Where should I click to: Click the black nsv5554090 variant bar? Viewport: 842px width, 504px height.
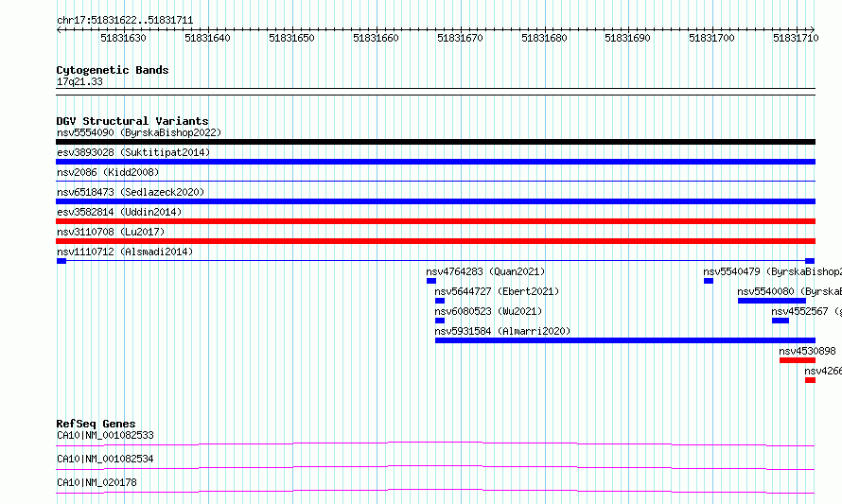(435, 142)
